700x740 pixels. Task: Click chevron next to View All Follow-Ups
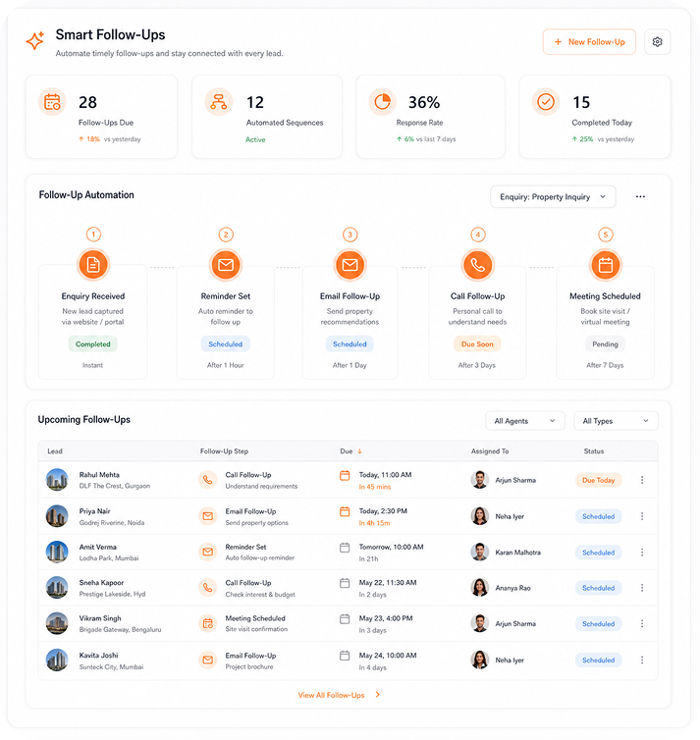378,695
